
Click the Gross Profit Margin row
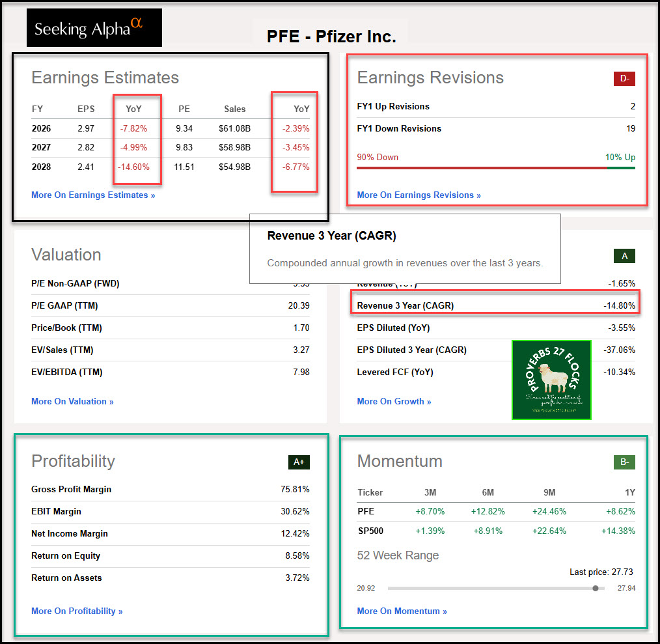pyautogui.click(x=171, y=489)
